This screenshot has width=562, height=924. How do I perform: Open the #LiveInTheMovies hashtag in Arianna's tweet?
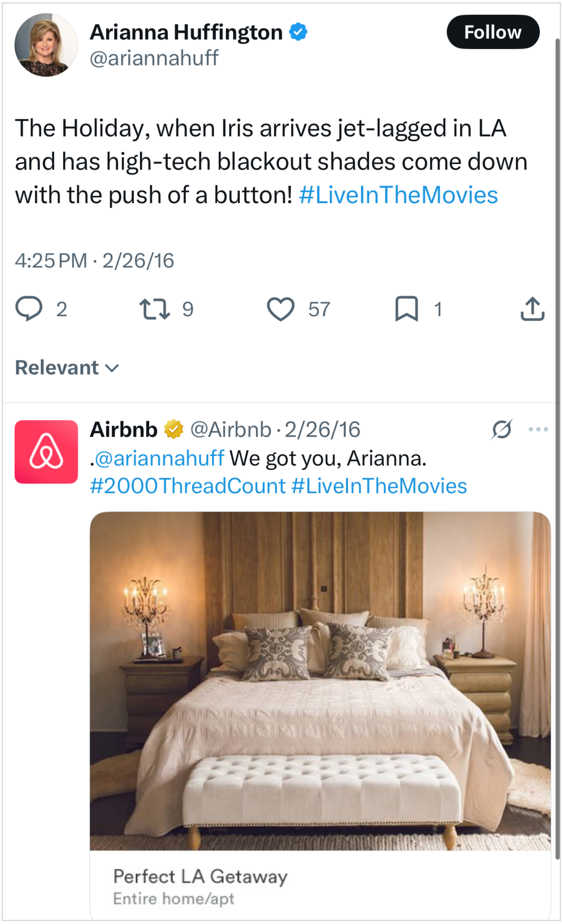[x=398, y=195]
